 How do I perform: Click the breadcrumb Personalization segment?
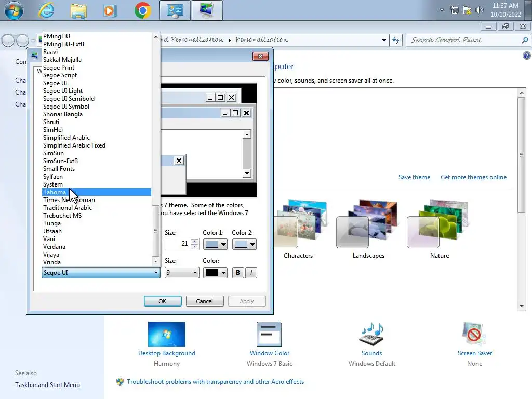(262, 39)
